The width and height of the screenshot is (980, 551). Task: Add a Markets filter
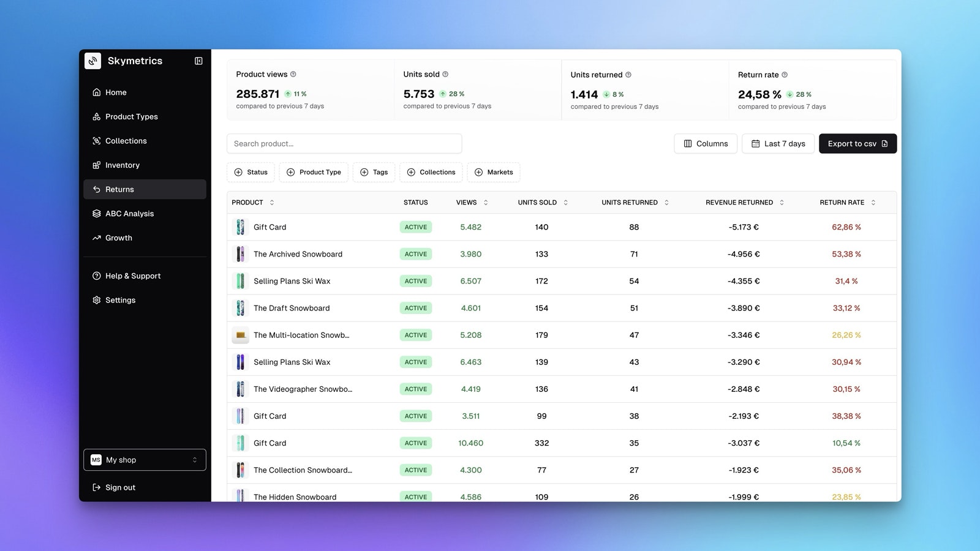(494, 172)
